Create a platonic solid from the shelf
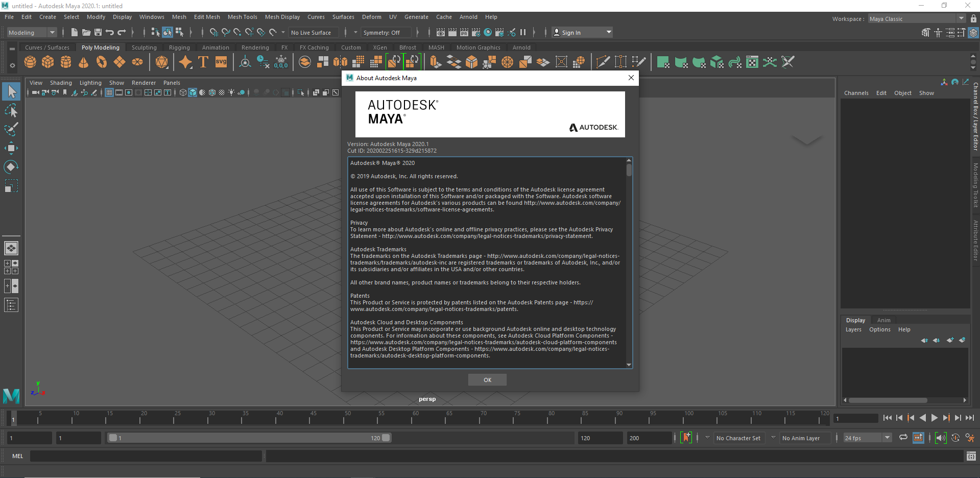The width and height of the screenshot is (980, 478). (x=162, y=62)
